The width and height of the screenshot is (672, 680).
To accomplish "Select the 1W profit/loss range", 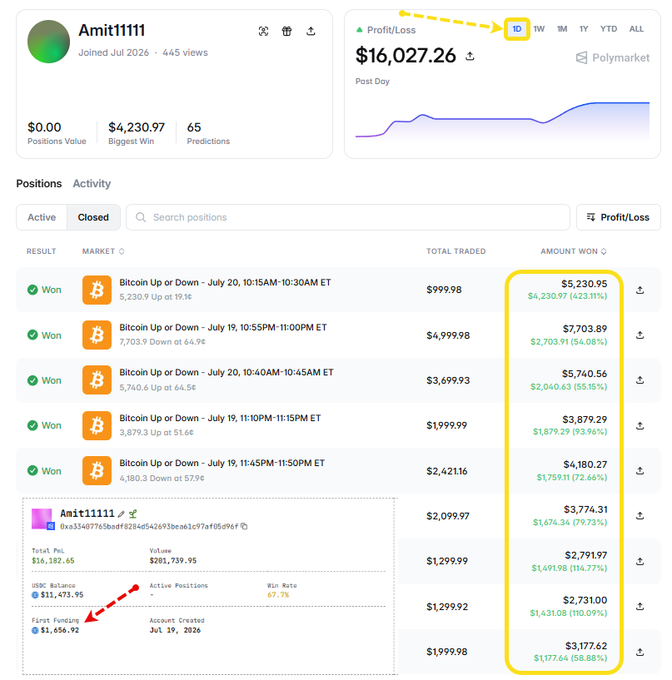I will click(539, 29).
